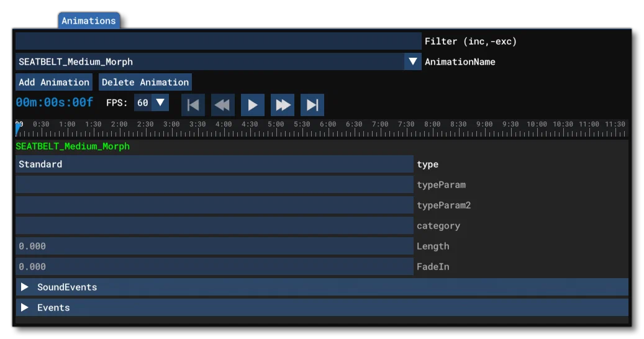The height and width of the screenshot is (339, 644).
Task: Click the 5:00 mark on the timeline
Action: click(x=276, y=124)
